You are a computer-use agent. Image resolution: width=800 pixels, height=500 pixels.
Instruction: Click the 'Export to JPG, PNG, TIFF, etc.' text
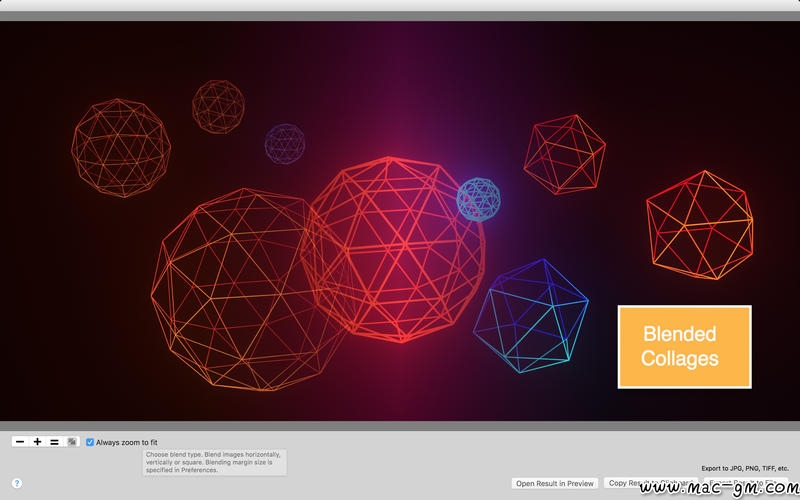[x=745, y=468]
